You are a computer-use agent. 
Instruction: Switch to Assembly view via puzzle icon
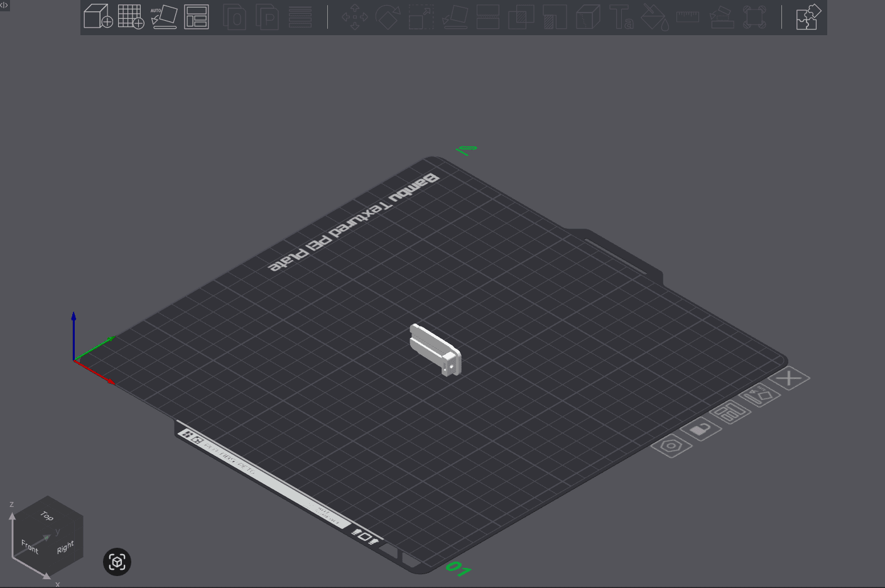tap(808, 17)
